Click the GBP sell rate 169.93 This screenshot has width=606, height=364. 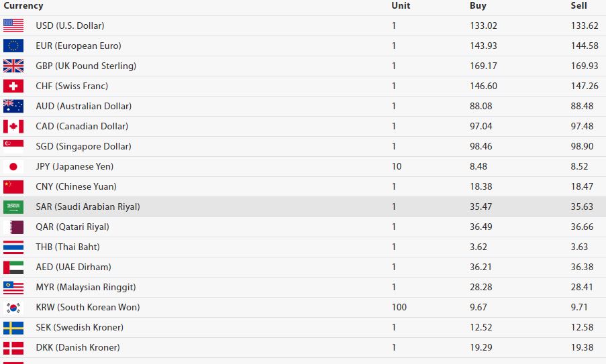coord(584,66)
